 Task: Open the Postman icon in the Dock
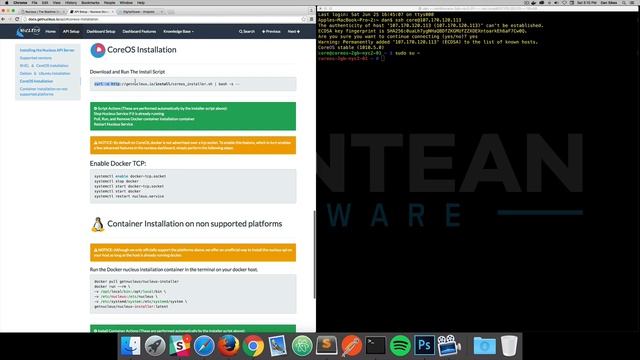351,346
